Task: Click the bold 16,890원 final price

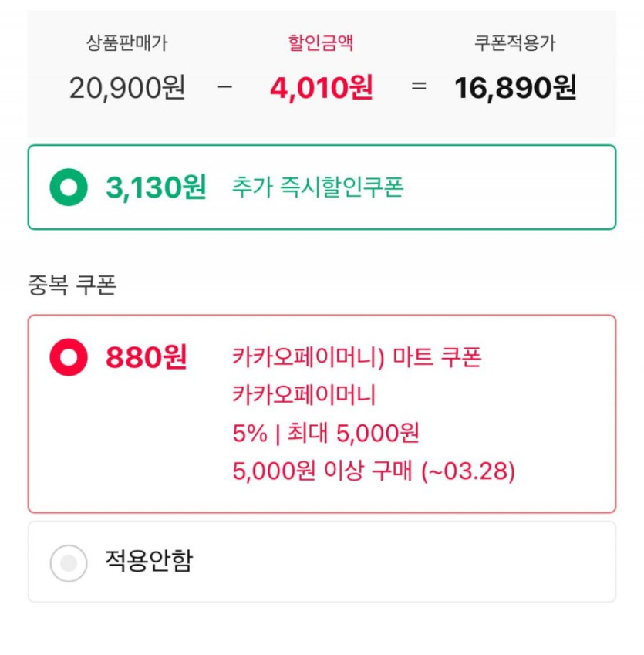Action: click(515, 88)
